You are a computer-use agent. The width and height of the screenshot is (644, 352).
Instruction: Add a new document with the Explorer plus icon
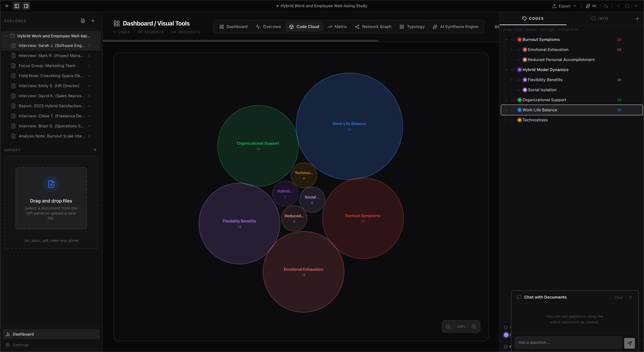93,21
